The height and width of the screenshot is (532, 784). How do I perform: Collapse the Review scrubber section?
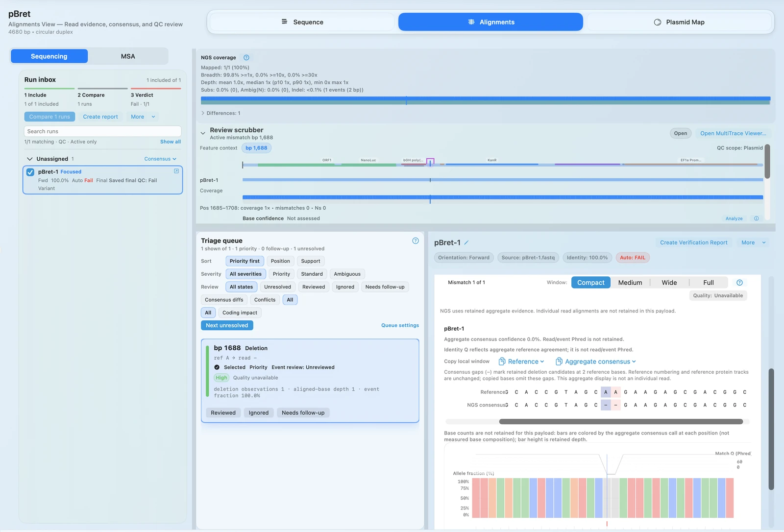[203, 133]
